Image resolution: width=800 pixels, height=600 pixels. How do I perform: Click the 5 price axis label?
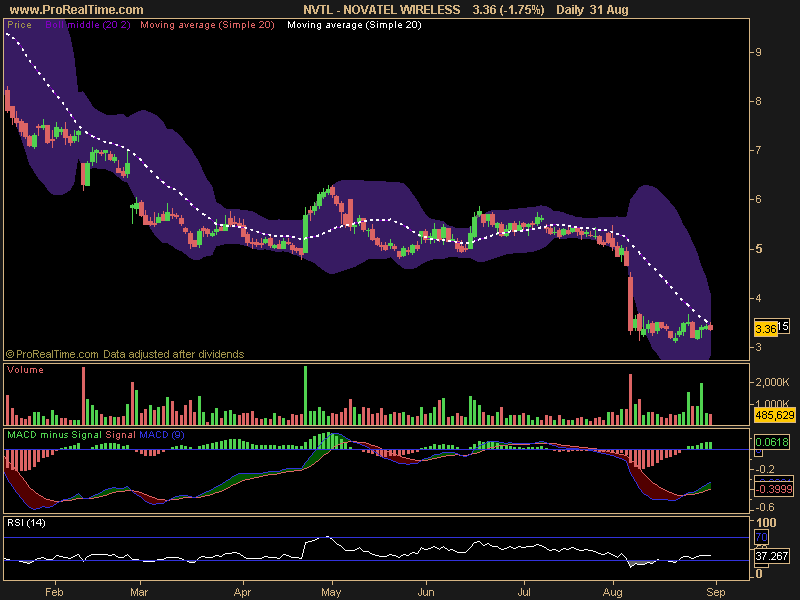click(759, 248)
